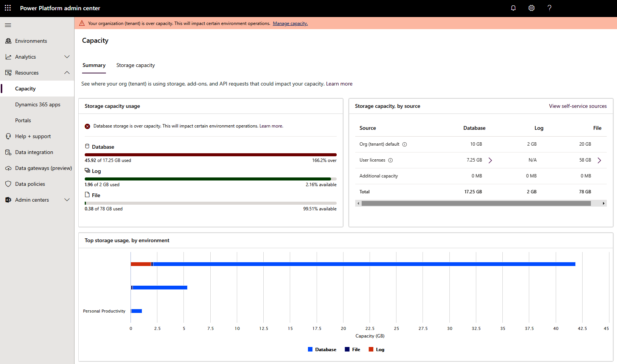Click the scrollbar left arrow

point(358,203)
